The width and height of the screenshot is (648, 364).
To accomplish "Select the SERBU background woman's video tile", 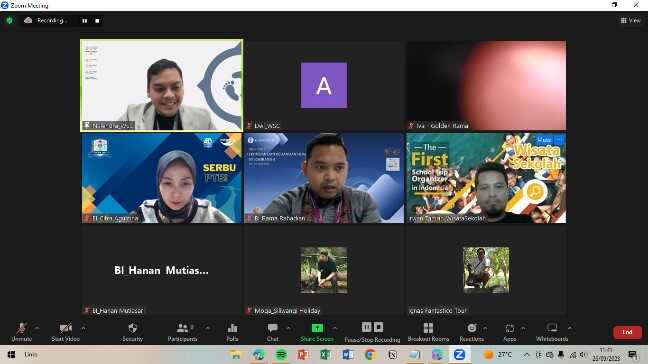I will click(162, 178).
